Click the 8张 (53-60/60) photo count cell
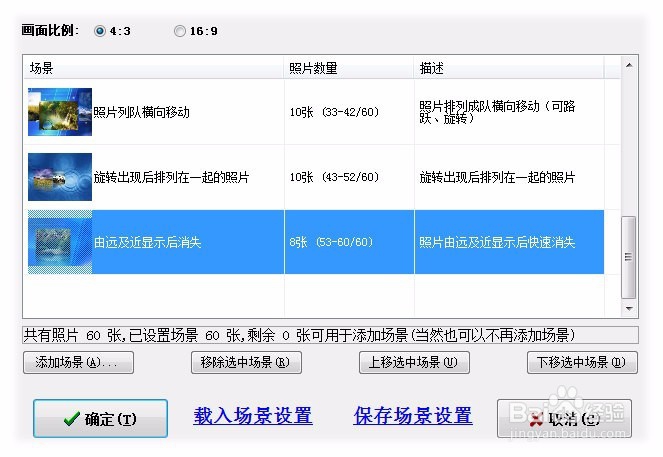The height and width of the screenshot is (457, 663). click(x=349, y=242)
